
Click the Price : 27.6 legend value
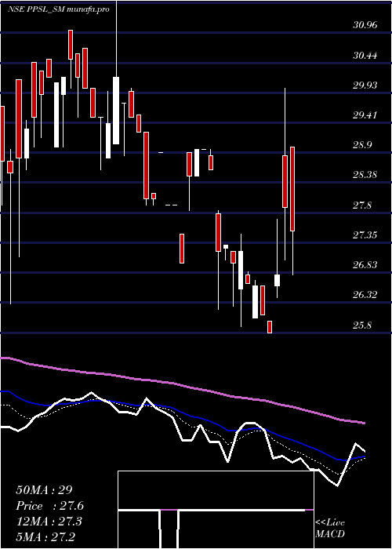tap(49, 506)
